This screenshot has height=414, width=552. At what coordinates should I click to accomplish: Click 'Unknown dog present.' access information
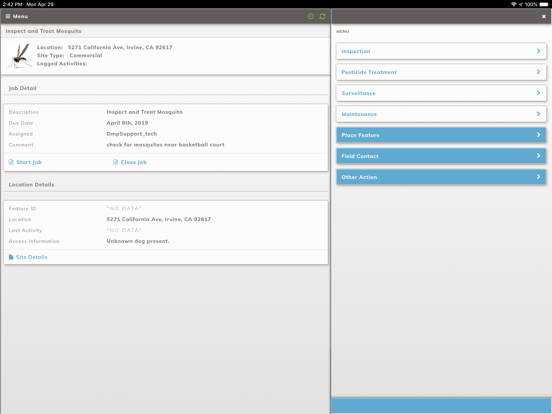[138, 241]
